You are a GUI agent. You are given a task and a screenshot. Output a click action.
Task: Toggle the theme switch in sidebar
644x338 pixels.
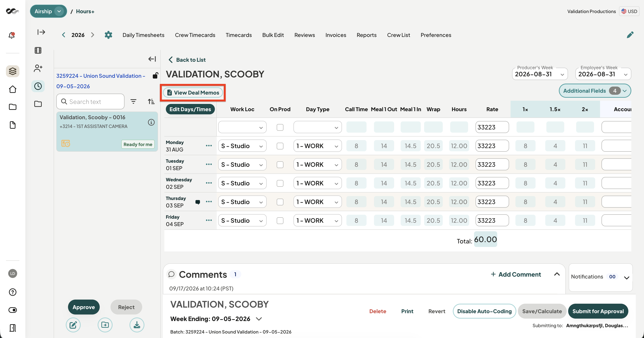(x=12, y=310)
